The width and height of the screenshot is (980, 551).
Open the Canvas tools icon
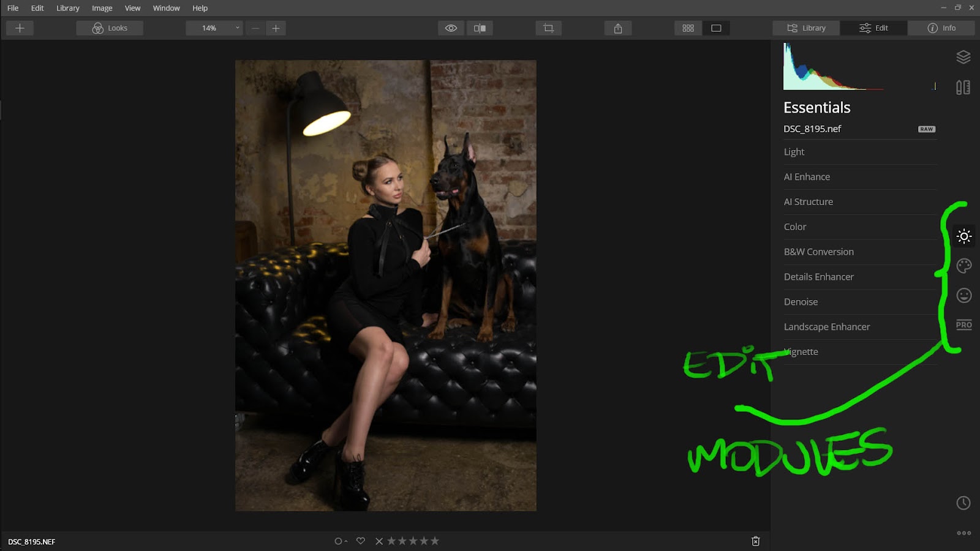click(963, 88)
